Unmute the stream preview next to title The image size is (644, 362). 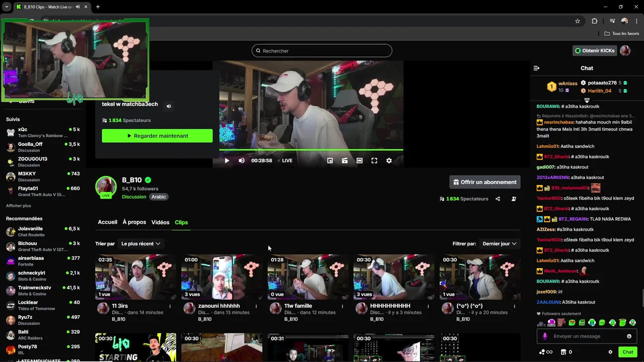point(169,106)
